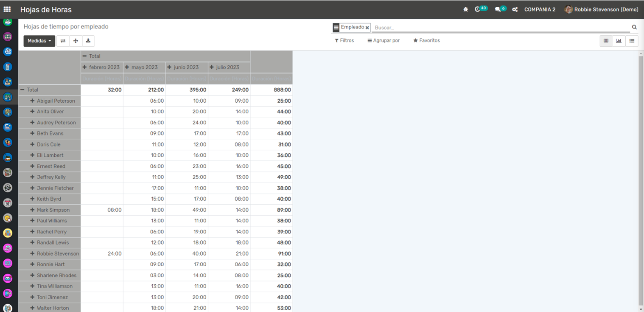Switch to list view
Screen dimensions: 644x312
click(x=632, y=41)
